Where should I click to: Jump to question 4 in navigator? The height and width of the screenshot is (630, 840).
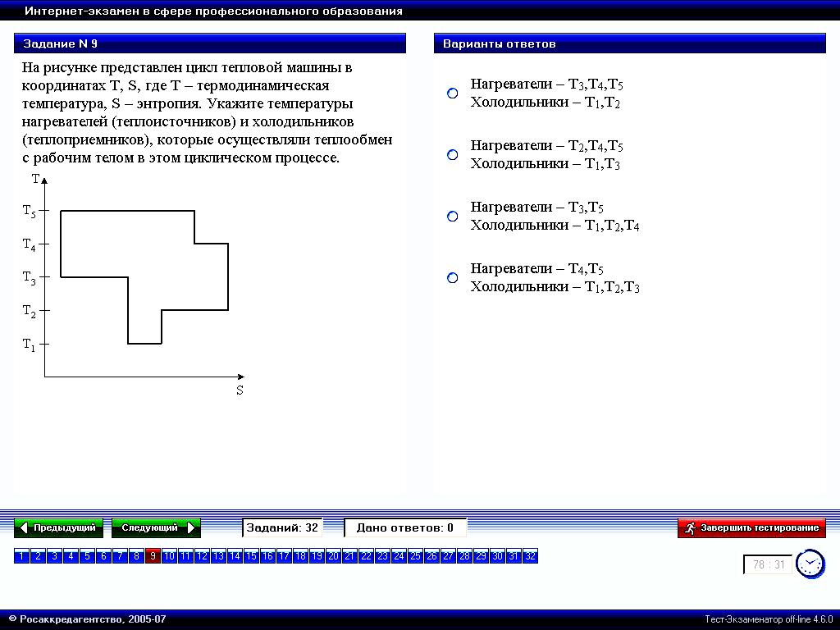coord(71,556)
